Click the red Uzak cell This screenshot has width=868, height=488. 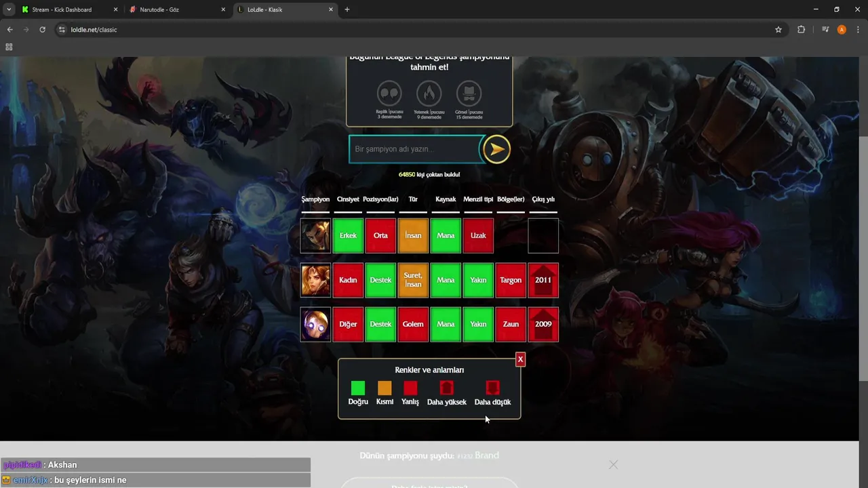click(x=478, y=236)
